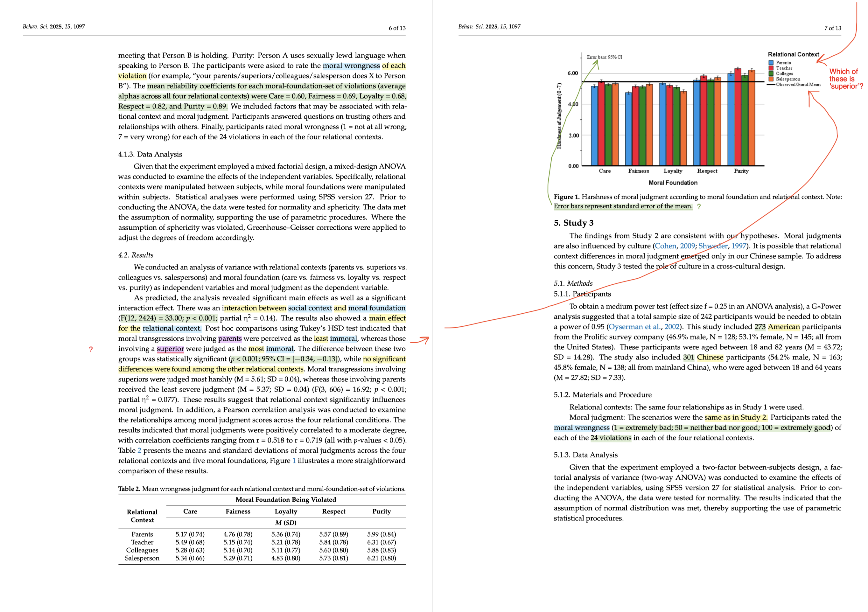This screenshot has height=612, width=868.
Task: Click the Oyserman et al. reference link
Action: pyautogui.click(x=635, y=327)
